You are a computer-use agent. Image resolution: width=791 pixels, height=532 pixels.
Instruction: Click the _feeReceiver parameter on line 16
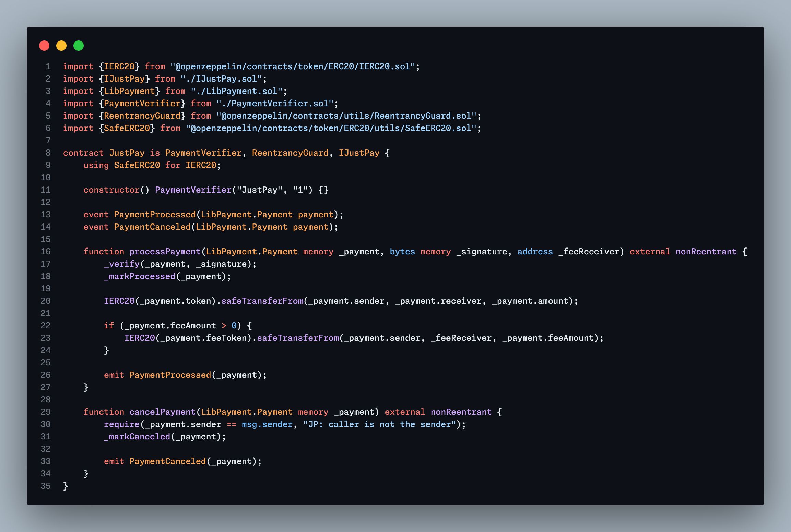pos(589,252)
